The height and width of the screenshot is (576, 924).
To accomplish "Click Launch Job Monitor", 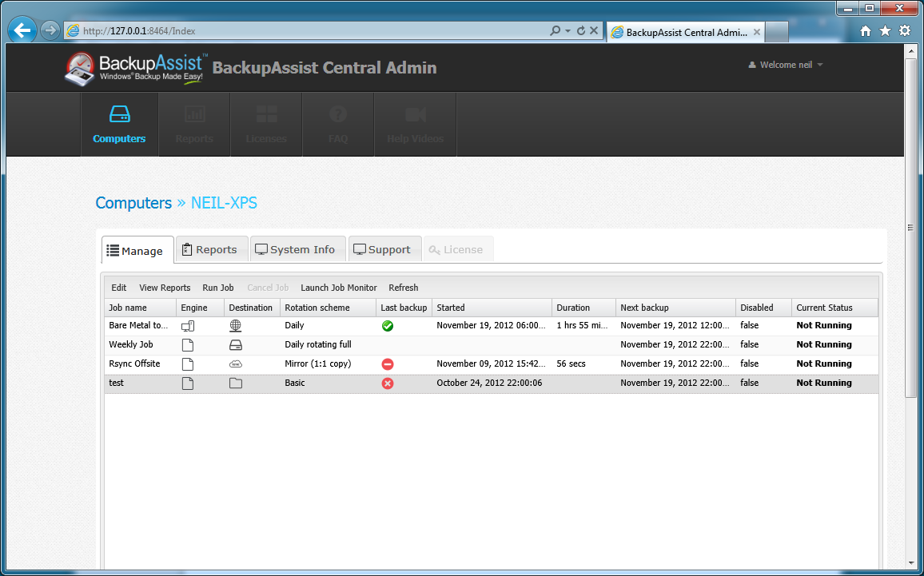I will (x=339, y=288).
